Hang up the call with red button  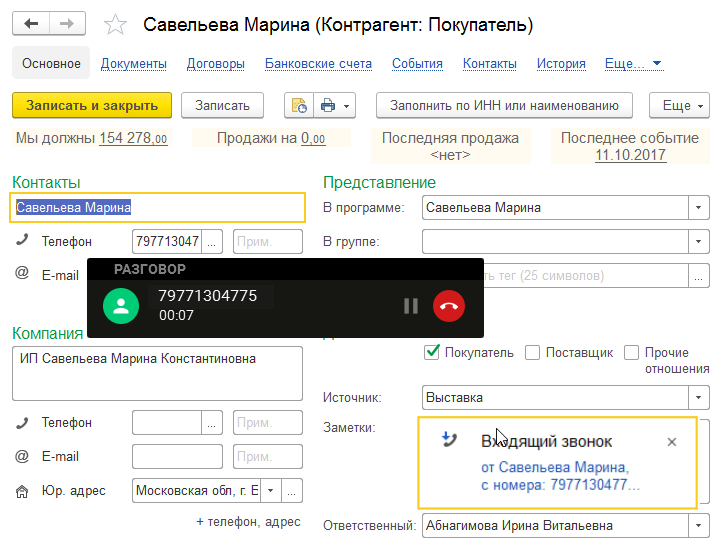pos(449,306)
